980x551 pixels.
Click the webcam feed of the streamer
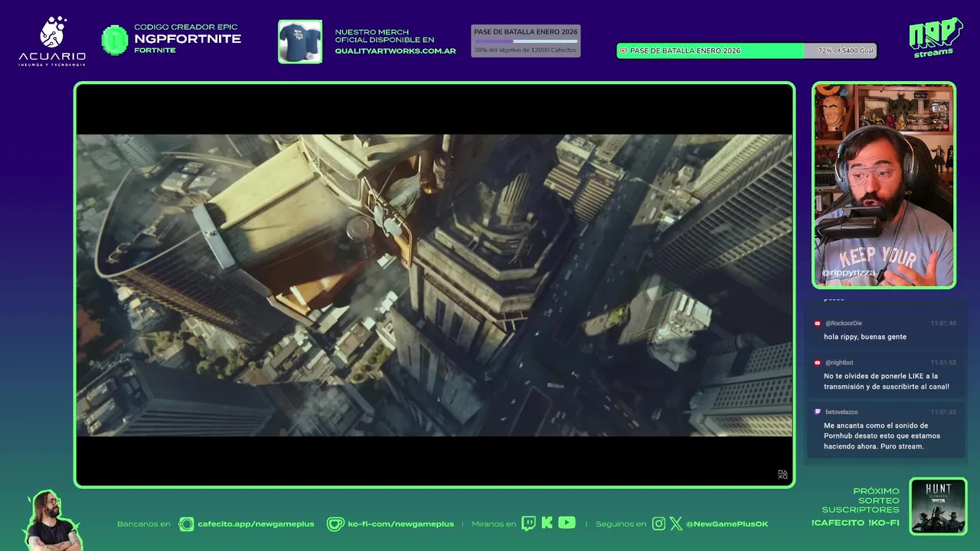point(884,185)
